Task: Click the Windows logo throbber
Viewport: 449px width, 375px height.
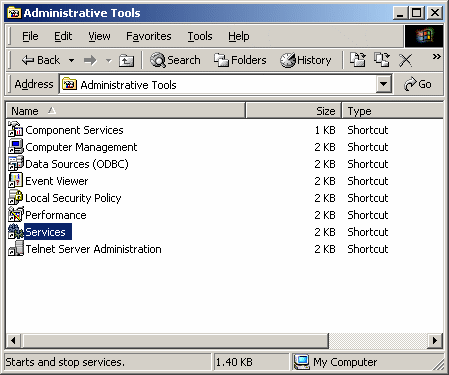Action: pos(424,36)
